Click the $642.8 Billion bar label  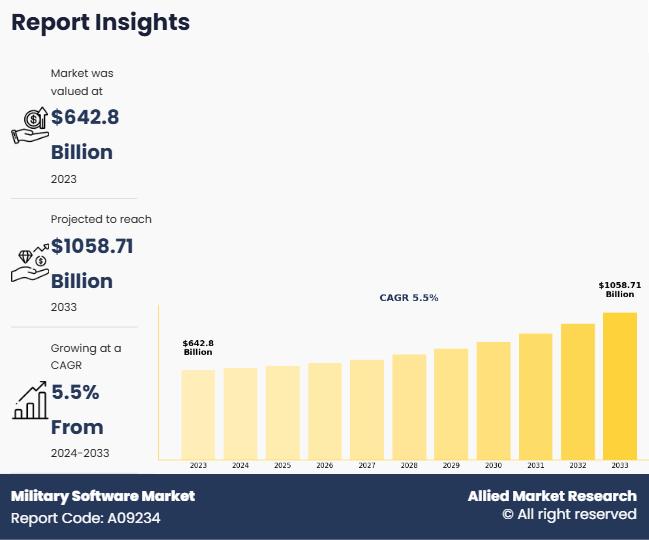pyautogui.click(x=198, y=348)
